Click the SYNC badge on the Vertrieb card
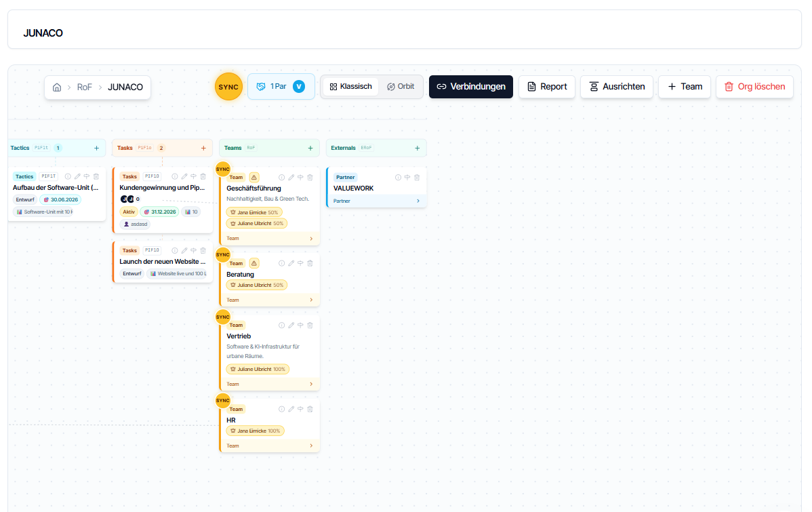 223,317
